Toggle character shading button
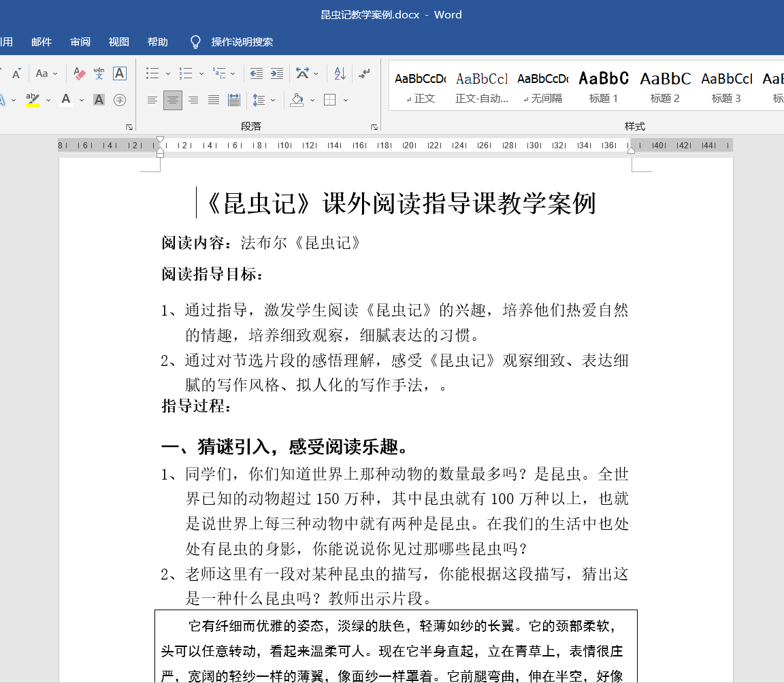The width and height of the screenshot is (784, 683). pos(99,100)
